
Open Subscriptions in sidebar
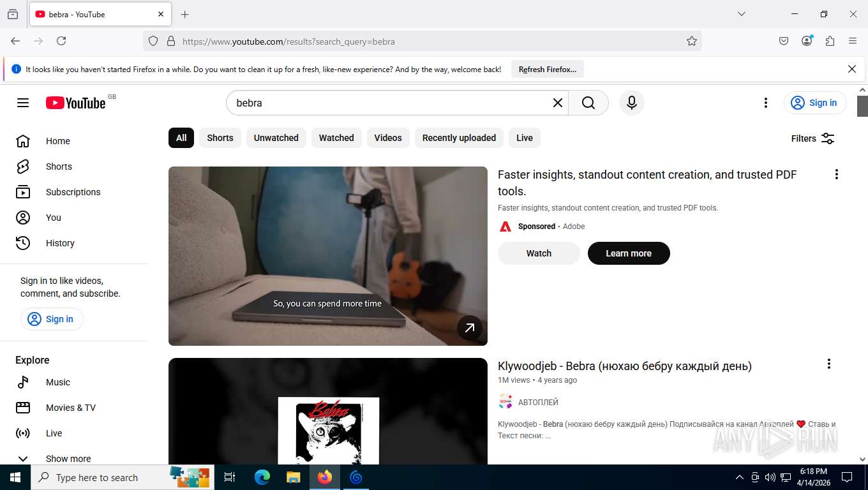(74, 192)
